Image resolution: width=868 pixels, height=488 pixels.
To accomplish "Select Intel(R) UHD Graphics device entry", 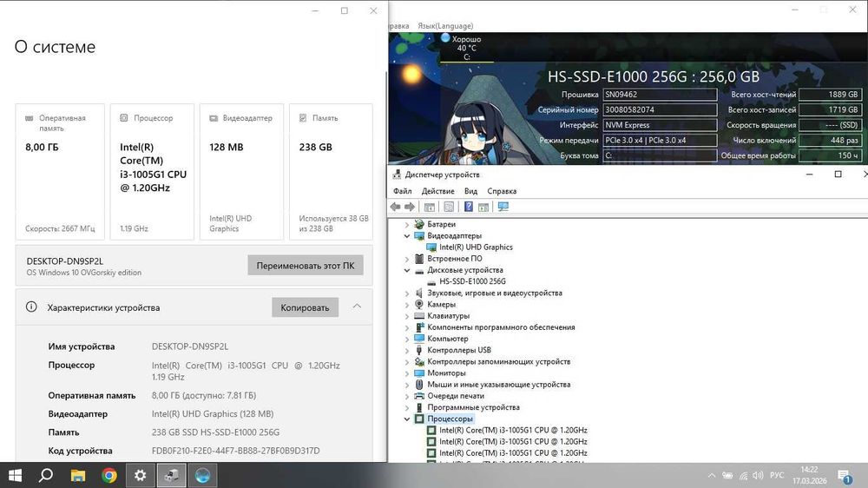I will point(476,247).
